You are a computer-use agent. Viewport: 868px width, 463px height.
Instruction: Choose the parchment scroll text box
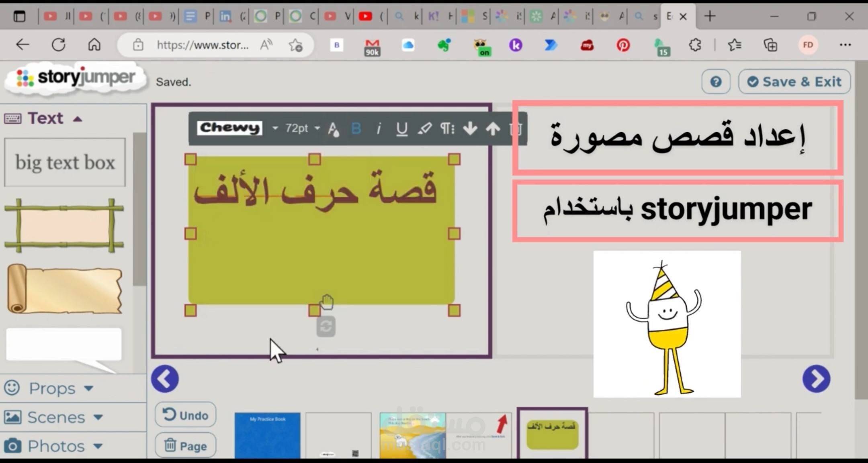pos(64,289)
